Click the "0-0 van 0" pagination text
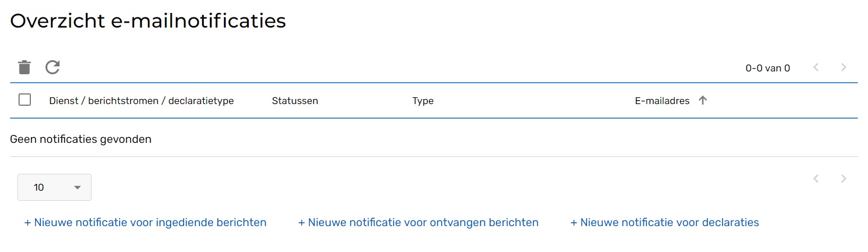The width and height of the screenshot is (868, 252). pos(768,69)
